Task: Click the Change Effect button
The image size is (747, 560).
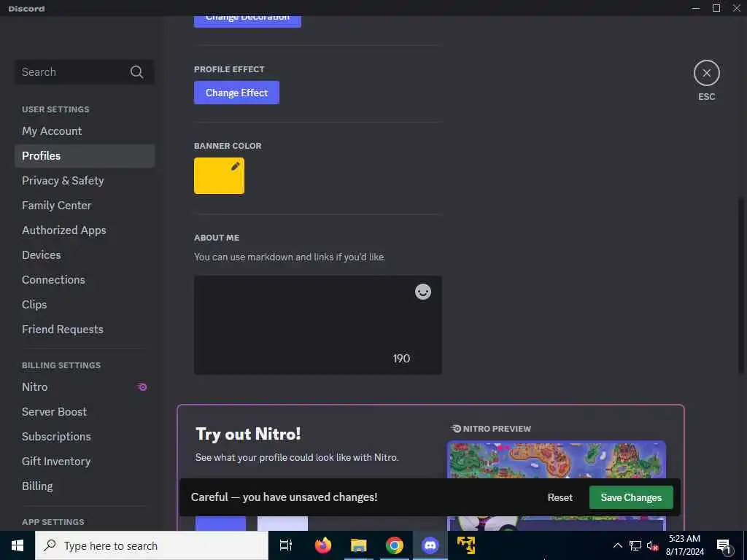Action: (x=236, y=93)
